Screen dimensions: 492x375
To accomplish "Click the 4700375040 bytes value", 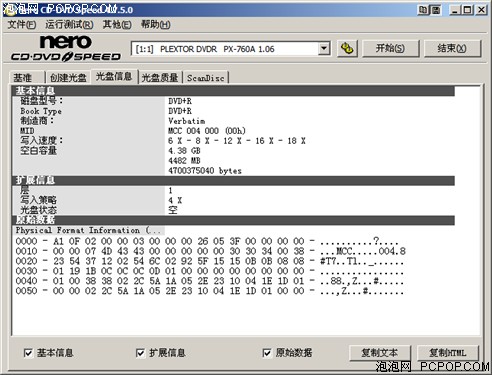I will 205,171.
